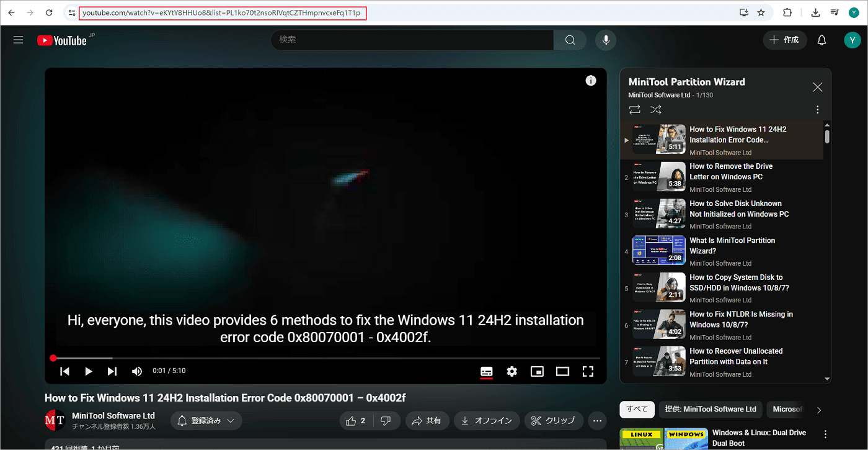Like the video
Viewport: 868px width, 450px height.
[x=356, y=421]
